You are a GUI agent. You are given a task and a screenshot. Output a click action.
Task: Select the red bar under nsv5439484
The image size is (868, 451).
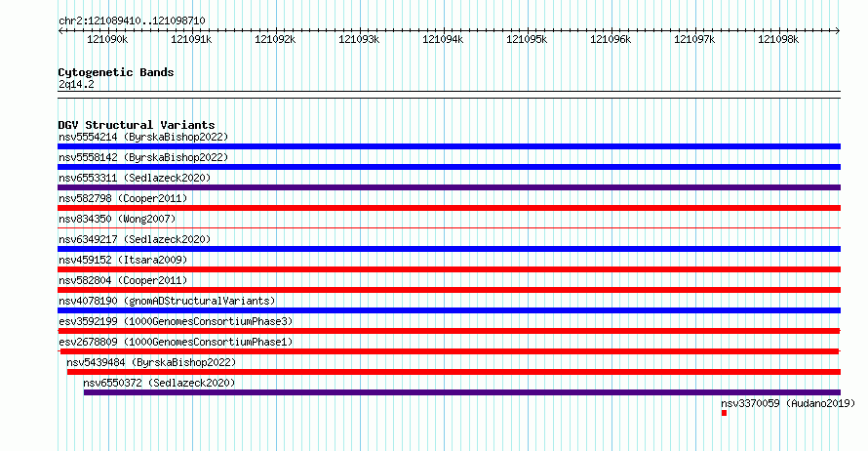tap(454, 372)
